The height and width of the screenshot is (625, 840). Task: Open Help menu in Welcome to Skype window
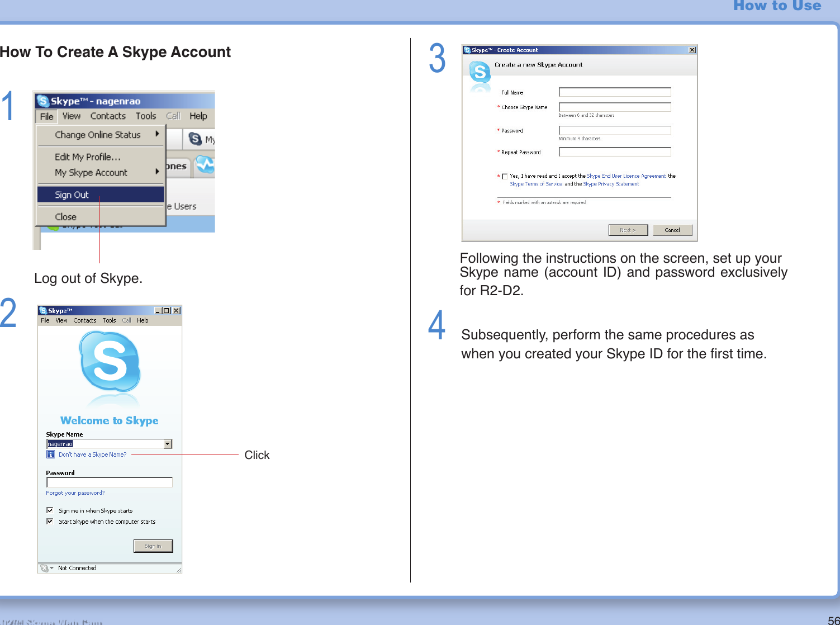[143, 320]
